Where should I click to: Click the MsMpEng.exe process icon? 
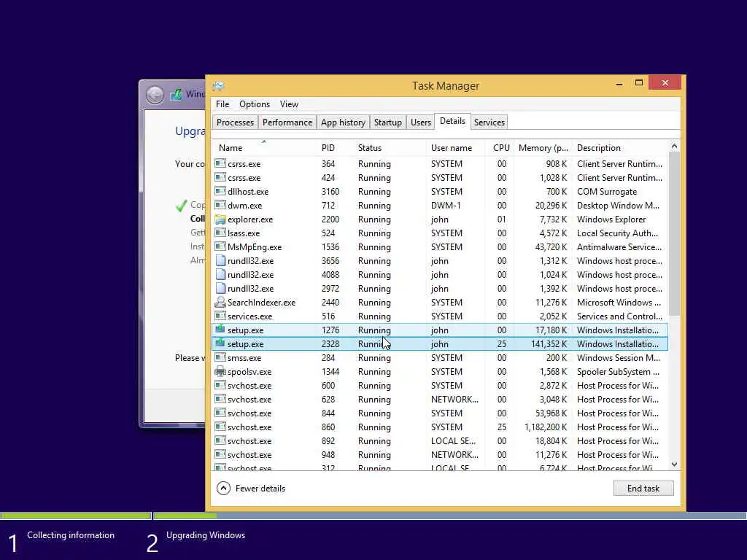pyautogui.click(x=220, y=246)
